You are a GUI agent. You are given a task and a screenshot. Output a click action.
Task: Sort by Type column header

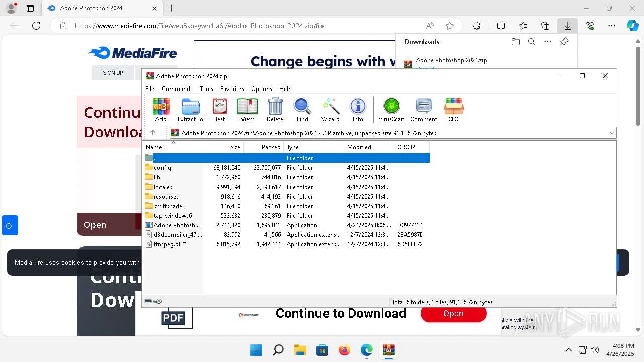(314, 147)
